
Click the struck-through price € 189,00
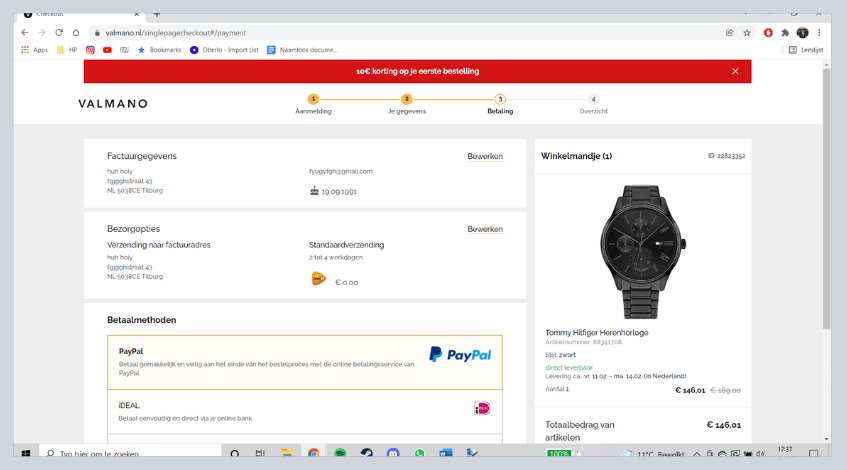pyautogui.click(x=725, y=390)
